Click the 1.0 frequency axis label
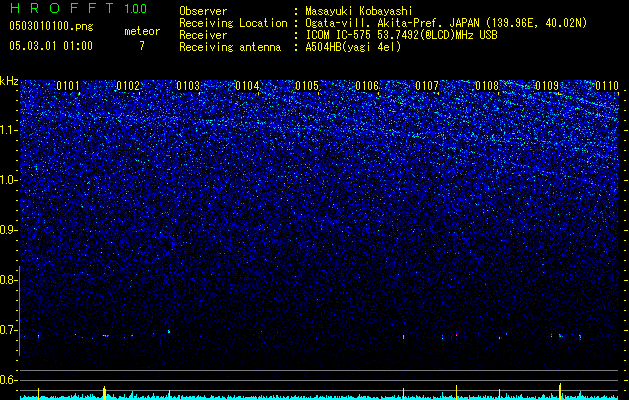This screenshot has width=629, height=400. coord(8,180)
